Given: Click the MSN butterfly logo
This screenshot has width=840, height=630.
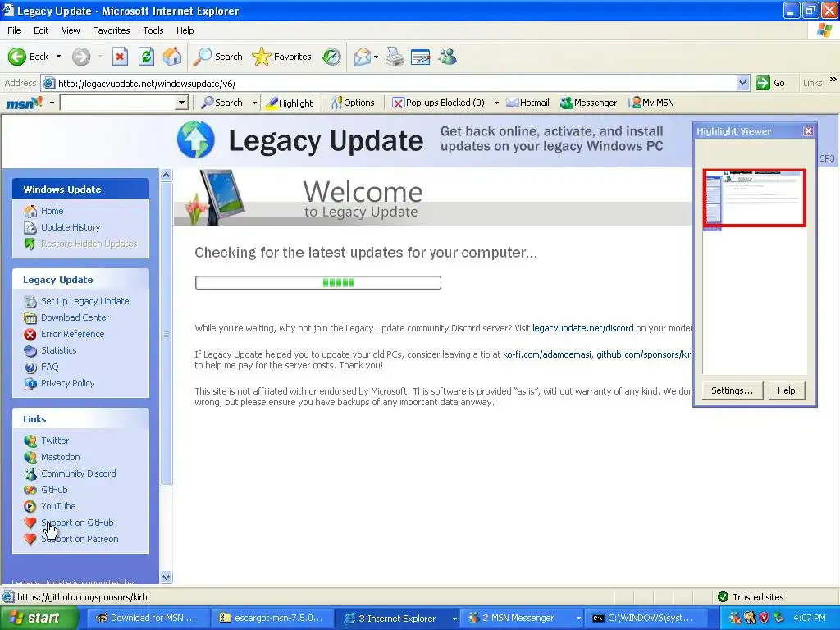Looking at the screenshot, I should pos(24,103).
